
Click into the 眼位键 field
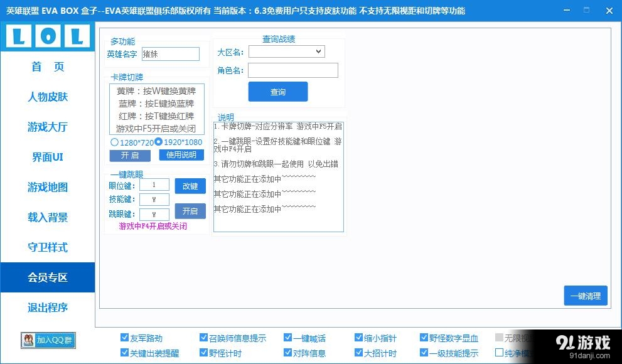pos(154,185)
